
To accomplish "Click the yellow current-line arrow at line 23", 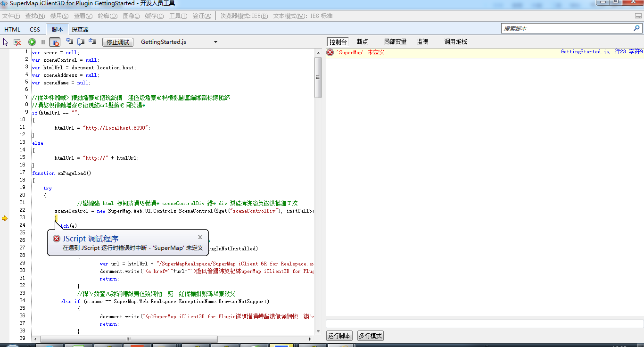I will (5, 218).
